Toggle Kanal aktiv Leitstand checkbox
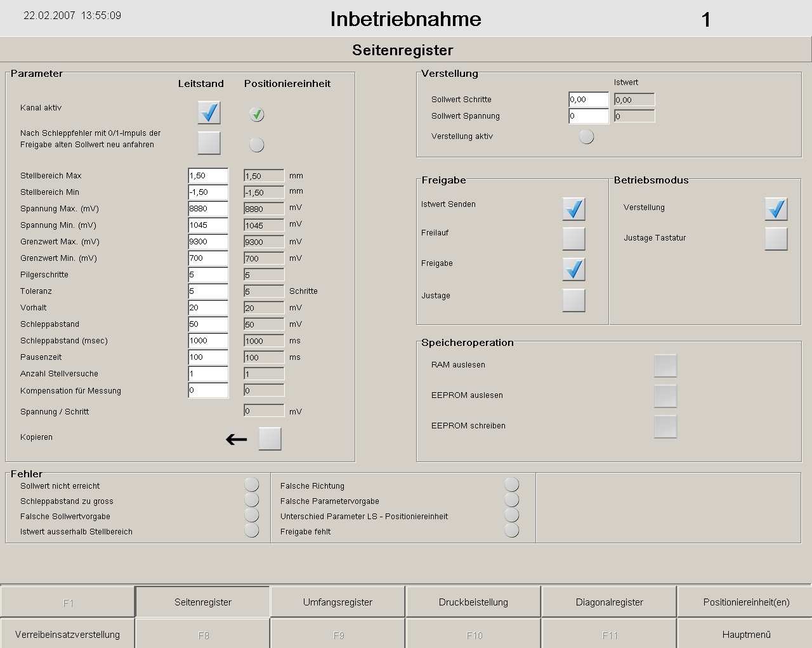Viewport: 812px width, 648px height. 209,112
